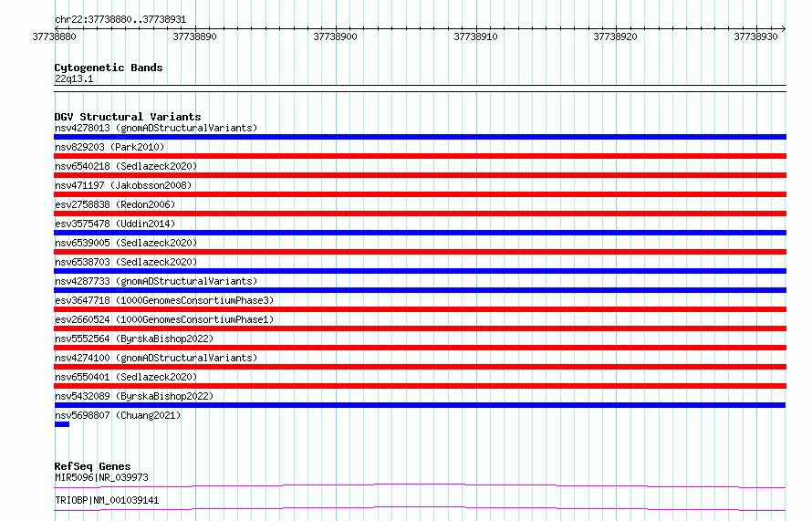Open variant nsv6539005 (Sedlazeck2020) label
The image size is (812, 521).
pos(126,243)
